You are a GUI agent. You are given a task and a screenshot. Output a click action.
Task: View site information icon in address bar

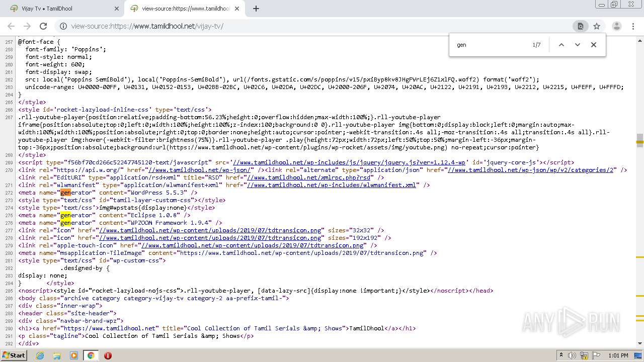(x=63, y=26)
